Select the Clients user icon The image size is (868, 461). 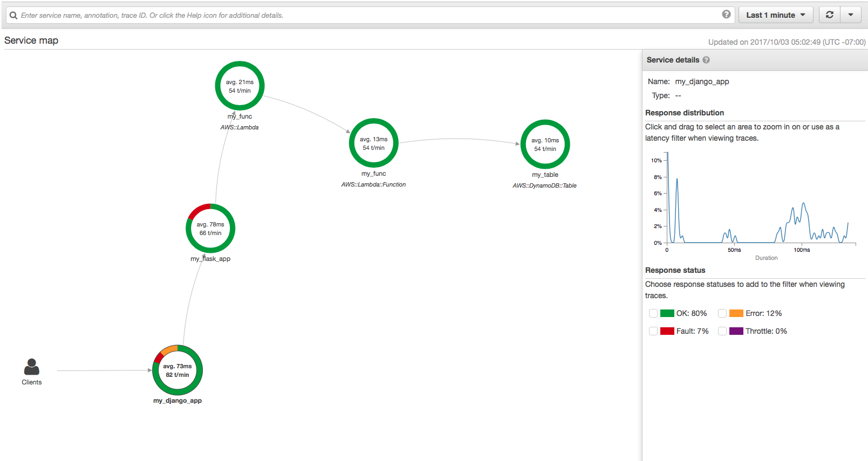[32, 367]
